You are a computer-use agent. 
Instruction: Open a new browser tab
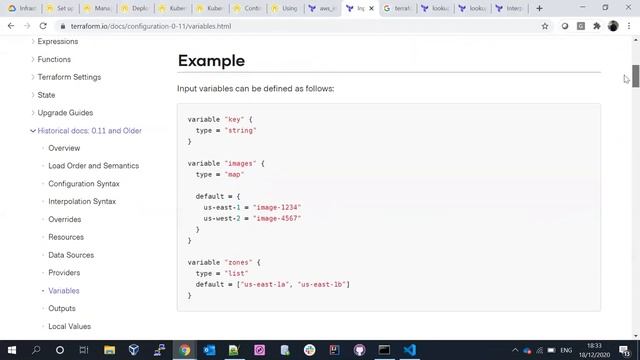pyautogui.click(x=539, y=8)
